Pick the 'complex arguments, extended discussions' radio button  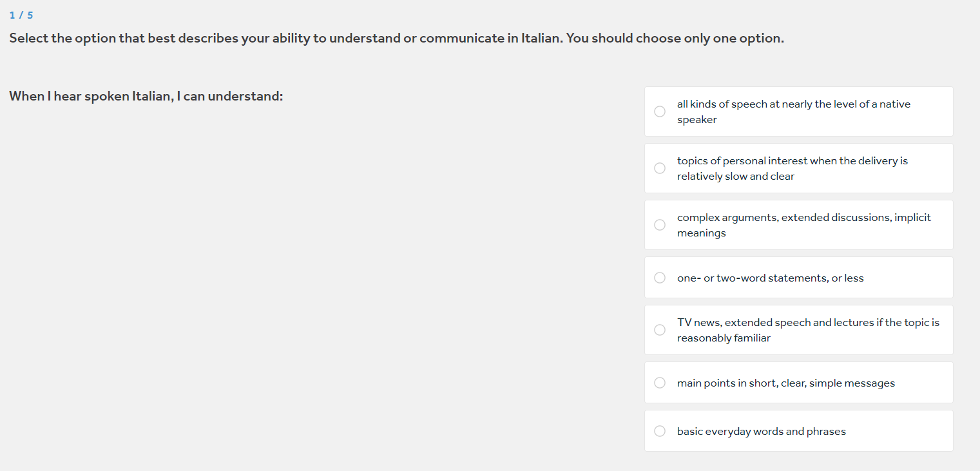(660, 225)
